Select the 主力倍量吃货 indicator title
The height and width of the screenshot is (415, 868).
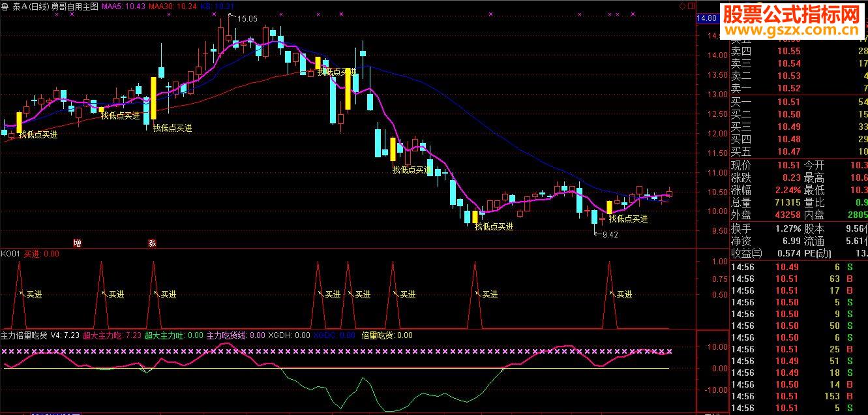23,335
